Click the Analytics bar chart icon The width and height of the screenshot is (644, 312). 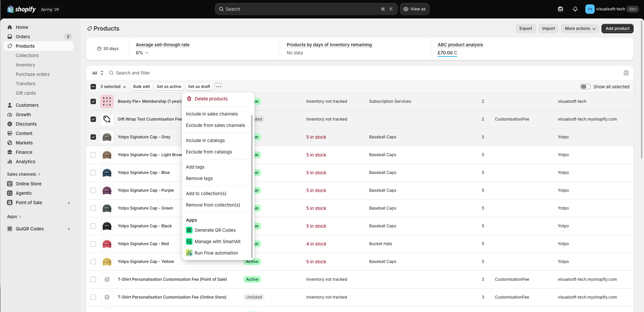click(10, 162)
